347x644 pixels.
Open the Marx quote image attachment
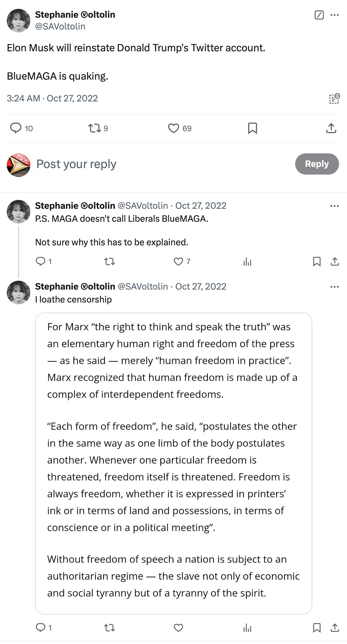[173, 463]
